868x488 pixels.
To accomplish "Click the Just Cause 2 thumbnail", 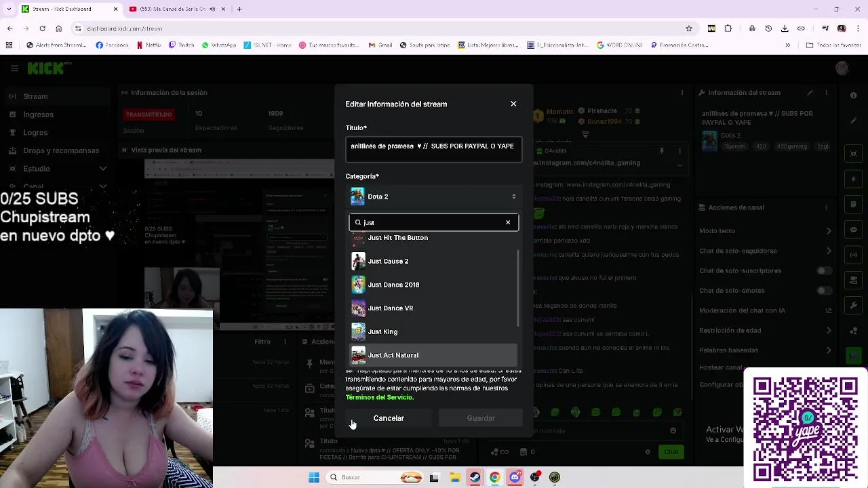I will pos(358,261).
